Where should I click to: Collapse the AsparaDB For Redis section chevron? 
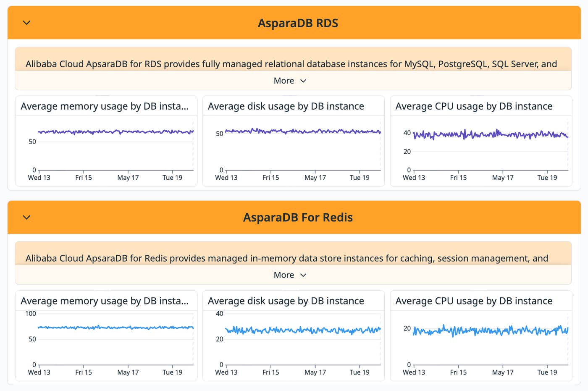[26, 217]
